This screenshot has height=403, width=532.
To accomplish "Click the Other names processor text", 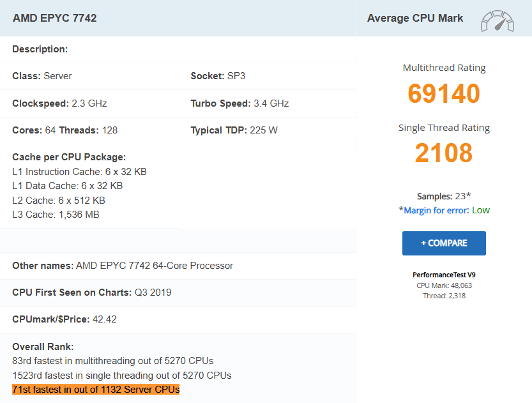I will 123,266.
